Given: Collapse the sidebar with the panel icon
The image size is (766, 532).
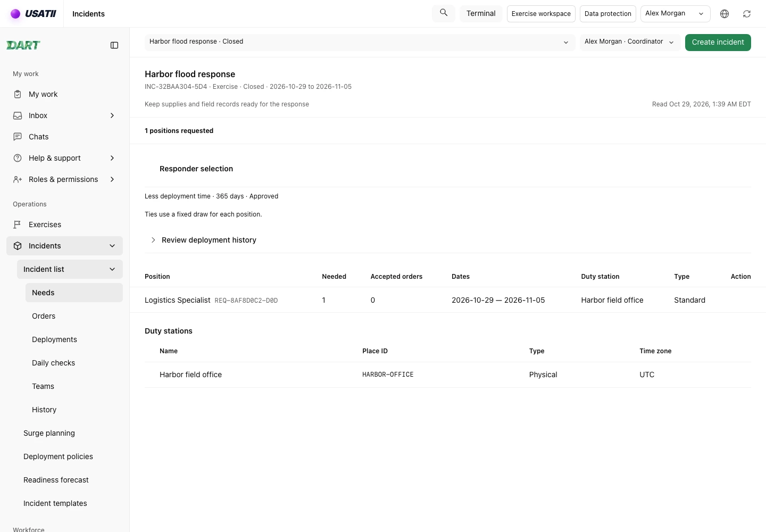Looking at the screenshot, I should click(x=114, y=45).
